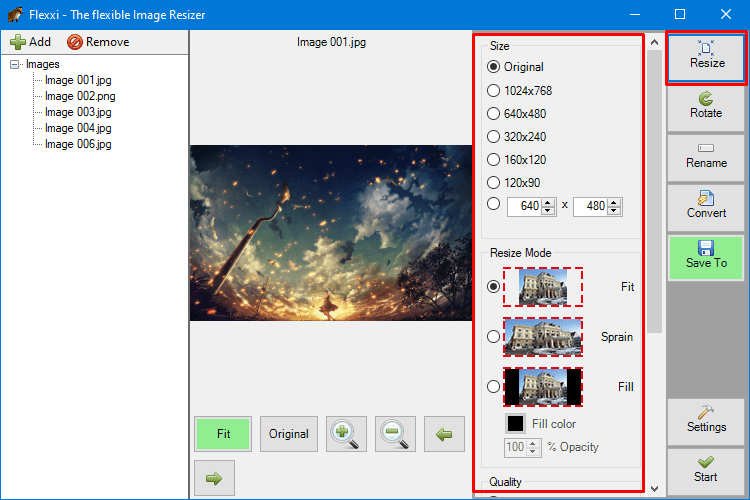Select Image 001.jpg in the tree
The height and width of the screenshot is (500, 750).
(x=78, y=80)
